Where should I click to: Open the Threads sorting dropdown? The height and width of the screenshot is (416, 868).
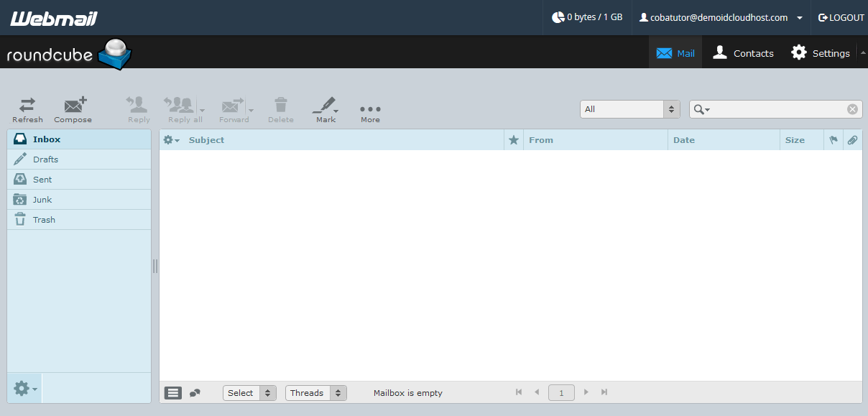[315, 393]
